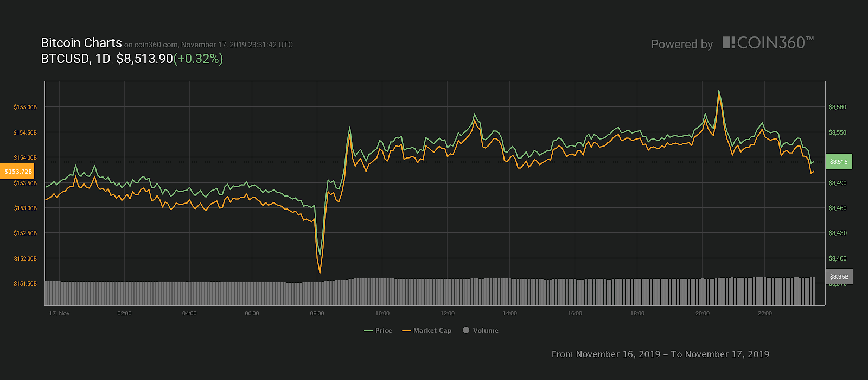This screenshot has width=868, height=380.
Task: Click the $153.00B left axis label
Action: coord(25,208)
